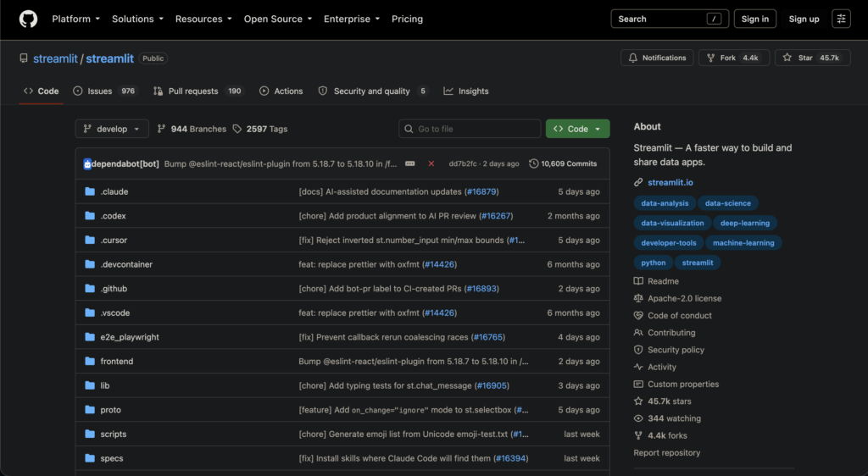Open the Solutions dropdown menu
Screen dimensions: 868x476
click(137, 19)
